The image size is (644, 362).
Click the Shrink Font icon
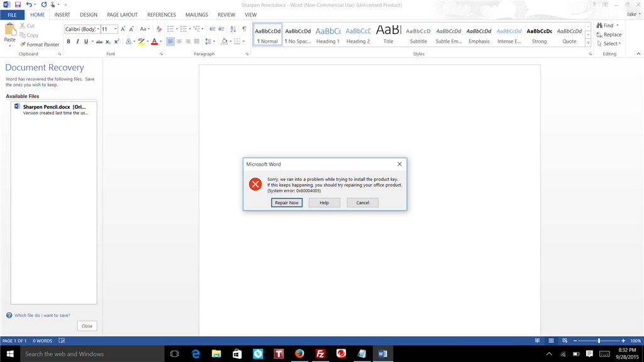click(x=131, y=29)
